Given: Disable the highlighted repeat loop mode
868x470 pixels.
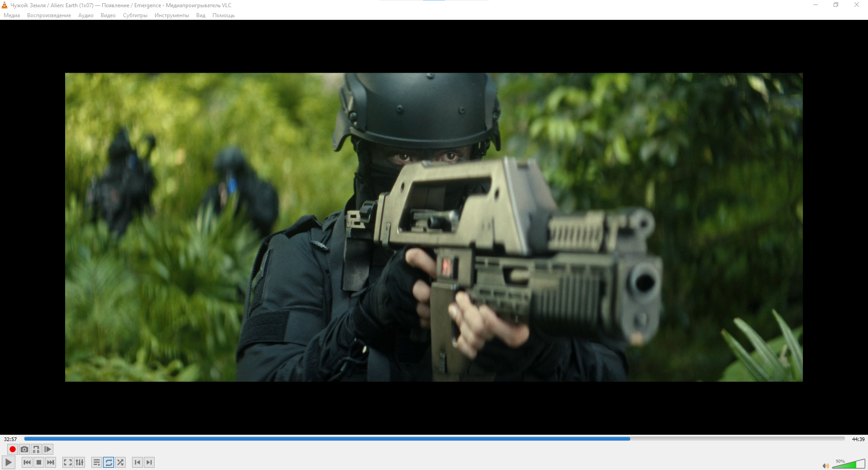Looking at the screenshot, I should pyautogui.click(x=108, y=462).
